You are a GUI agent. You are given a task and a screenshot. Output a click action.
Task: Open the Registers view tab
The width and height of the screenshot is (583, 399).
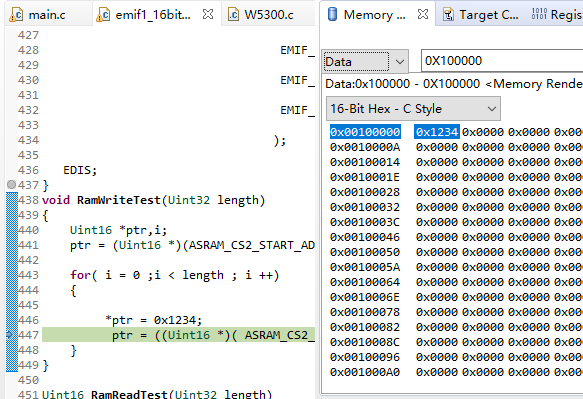click(x=557, y=15)
